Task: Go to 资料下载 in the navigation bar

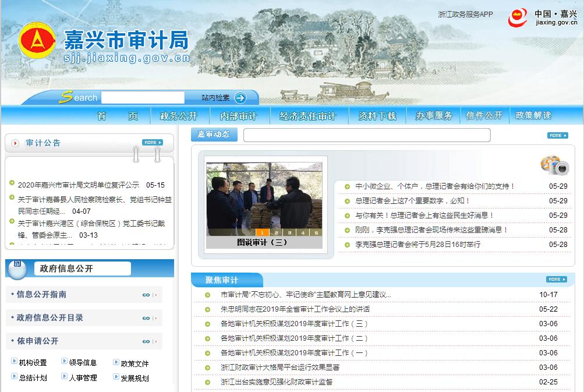Action: tap(377, 116)
